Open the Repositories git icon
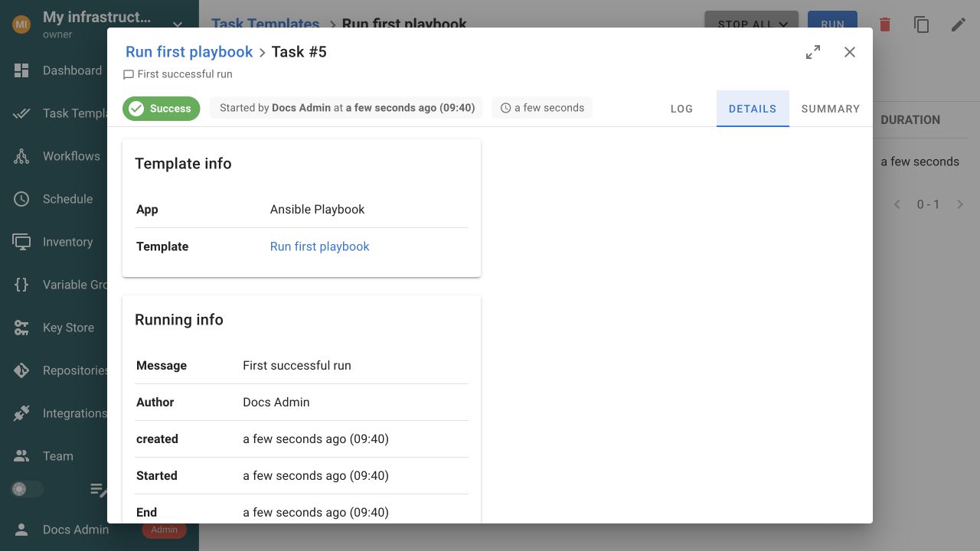Viewport: 980px width, 551px height. click(x=21, y=370)
